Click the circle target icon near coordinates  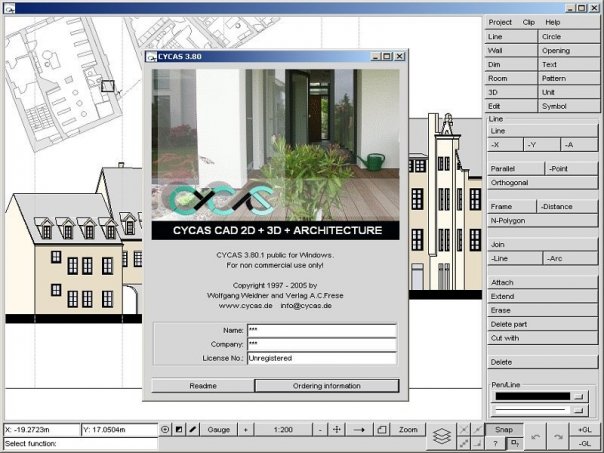[x=165, y=430]
